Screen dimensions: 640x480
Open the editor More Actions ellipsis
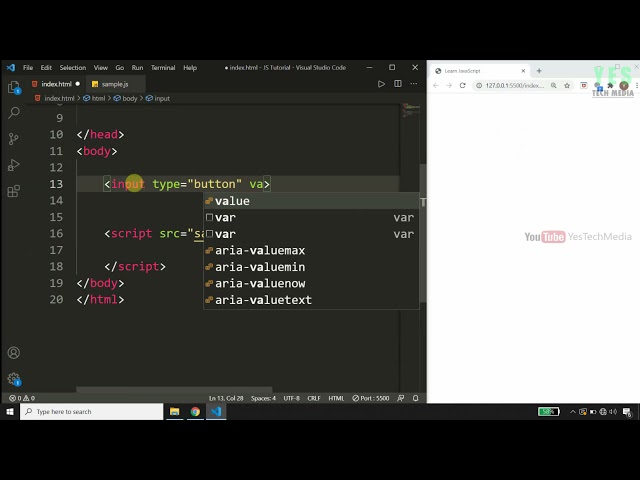click(x=414, y=84)
